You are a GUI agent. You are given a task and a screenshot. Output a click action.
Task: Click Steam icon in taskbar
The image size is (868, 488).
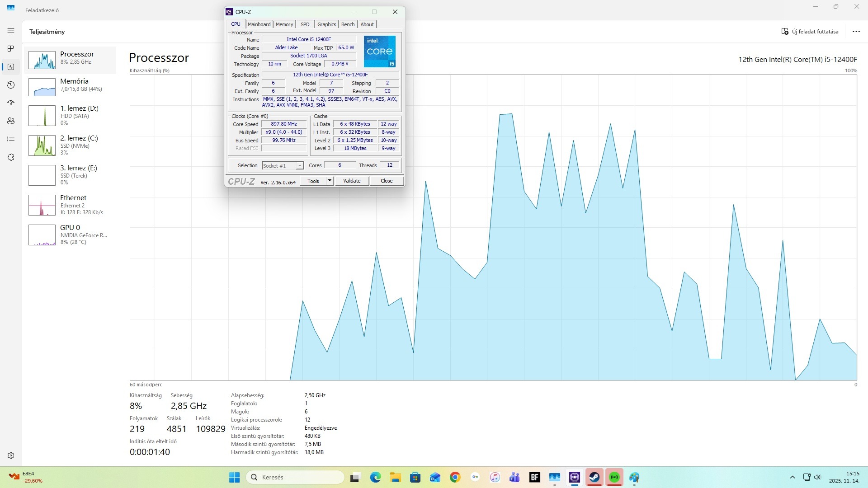(x=594, y=477)
